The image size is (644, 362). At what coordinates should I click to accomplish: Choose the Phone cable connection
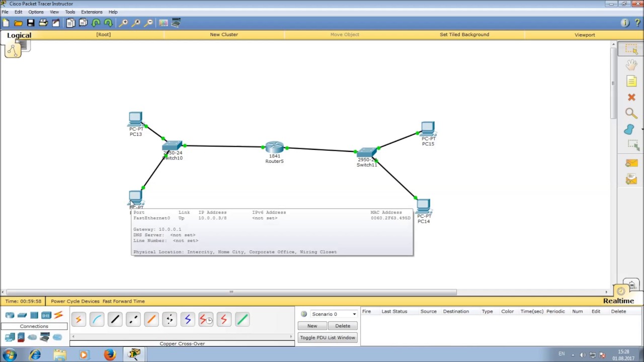(169, 319)
